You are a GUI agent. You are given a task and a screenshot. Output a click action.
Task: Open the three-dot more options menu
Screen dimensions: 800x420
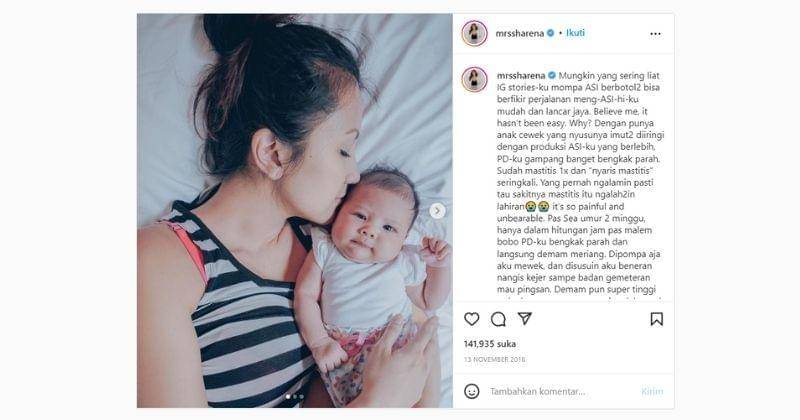(656, 34)
